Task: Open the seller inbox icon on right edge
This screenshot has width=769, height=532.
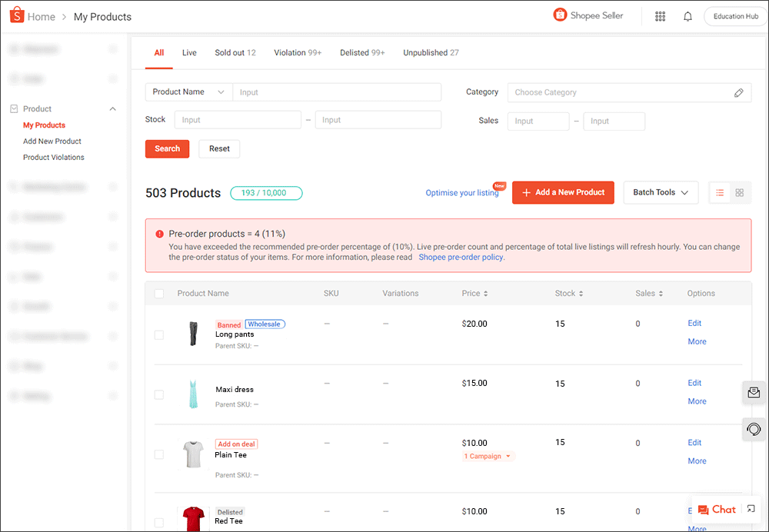Action: [x=754, y=392]
